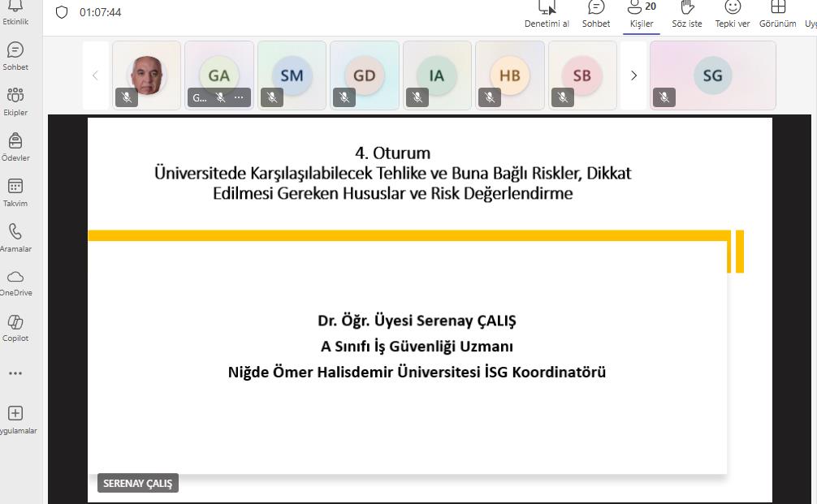Open Ekipler teams section
The height and width of the screenshot is (504, 817).
(x=15, y=101)
